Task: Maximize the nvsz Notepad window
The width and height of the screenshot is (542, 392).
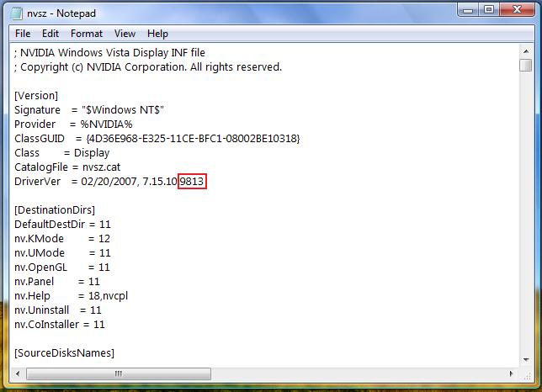Action: tap(488, 10)
